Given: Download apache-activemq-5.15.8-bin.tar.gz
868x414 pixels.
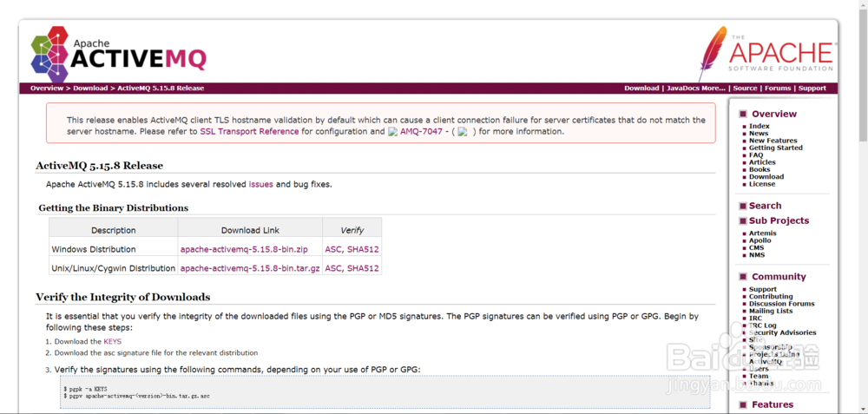Looking at the screenshot, I should (x=250, y=268).
